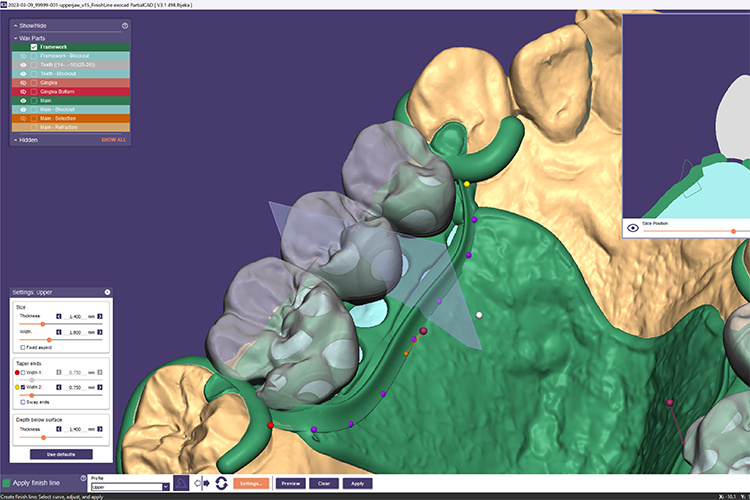The image size is (750, 500).
Task: Increase Depth below surface Thickness value
Action: (x=99, y=429)
